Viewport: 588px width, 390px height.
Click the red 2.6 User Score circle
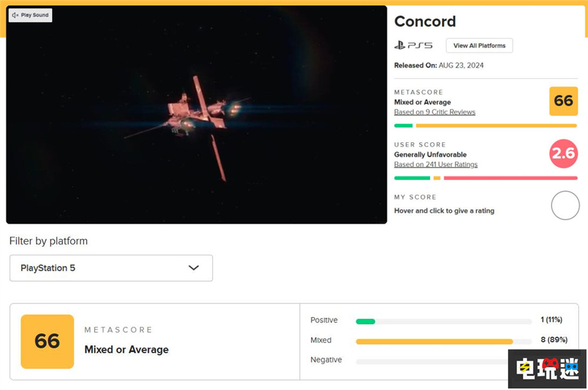pyautogui.click(x=563, y=154)
